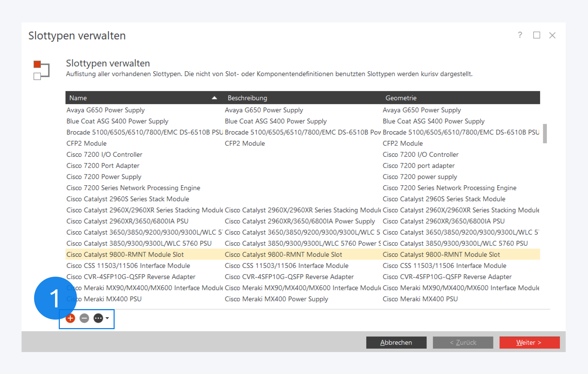Click the slot types wizard icon
Screen dimensions: 588x374
point(41,70)
